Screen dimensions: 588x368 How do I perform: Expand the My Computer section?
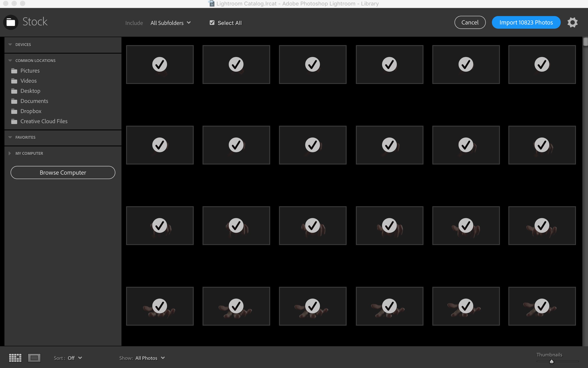10,153
